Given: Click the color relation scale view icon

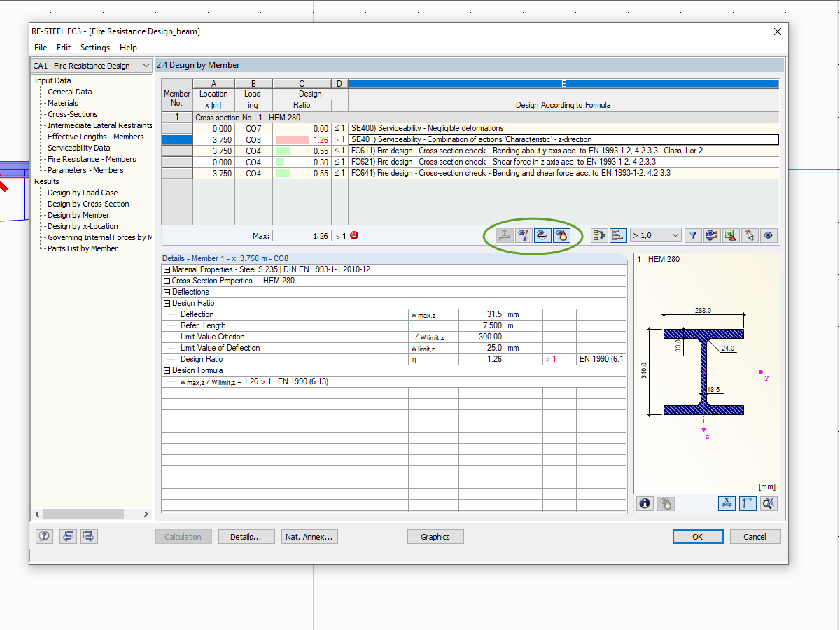Looking at the screenshot, I should pos(711,236).
